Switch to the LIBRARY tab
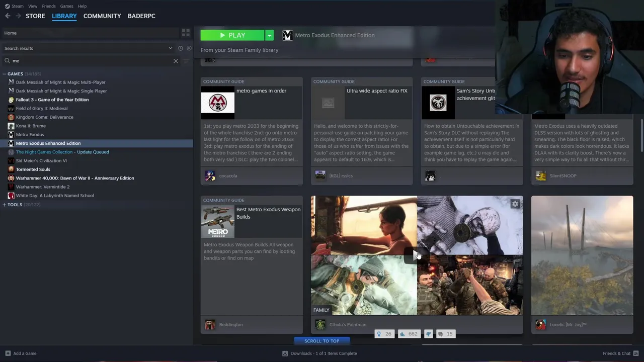This screenshot has height=362, width=644. coord(64,16)
